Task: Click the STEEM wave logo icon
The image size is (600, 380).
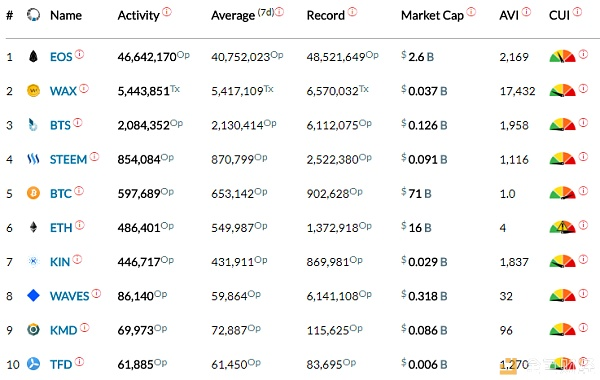Action: [x=33, y=159]
